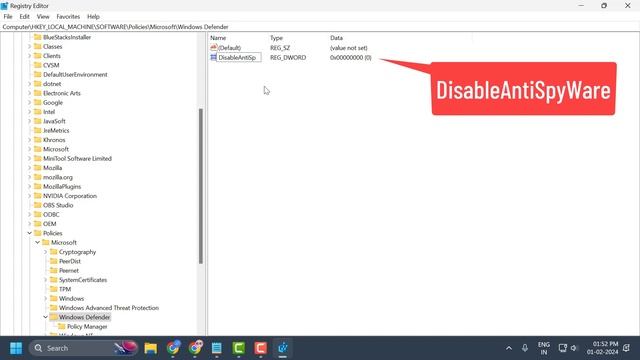
Task: Expand the Electronic Arts key
Action: click(29, 93)
